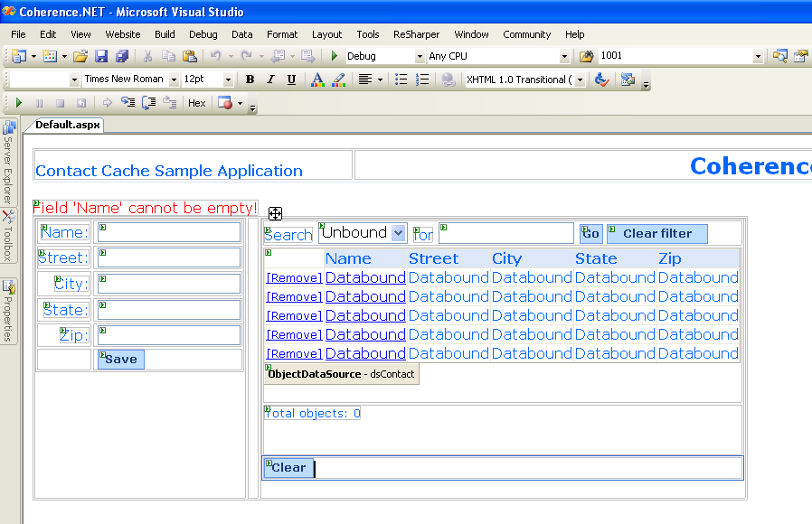Open the Any CPU platform dropdown

click(564, 56)
